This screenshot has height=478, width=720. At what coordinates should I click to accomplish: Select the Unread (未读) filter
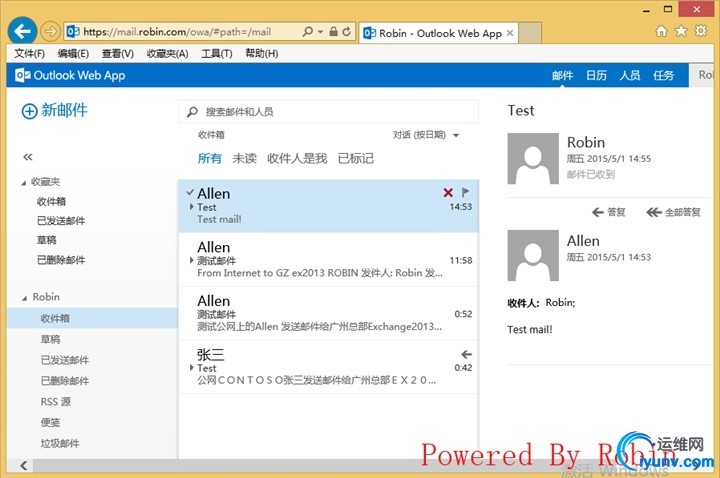(244, 158)
